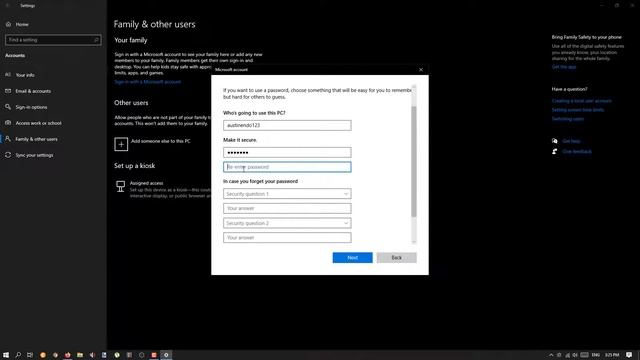Click the plus icon Add someone else to this PC
This screenshot has height=360, width=640.
(x=121, y=144)
